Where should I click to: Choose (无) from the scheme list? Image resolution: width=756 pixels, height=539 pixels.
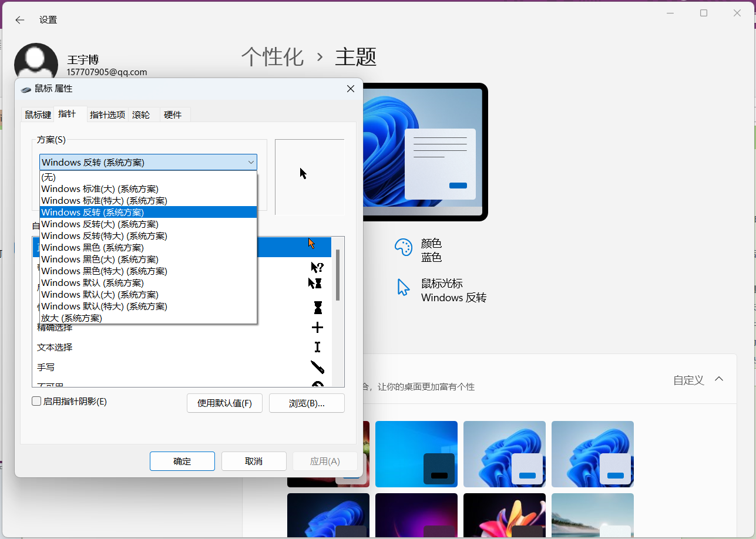click(148, 177)
